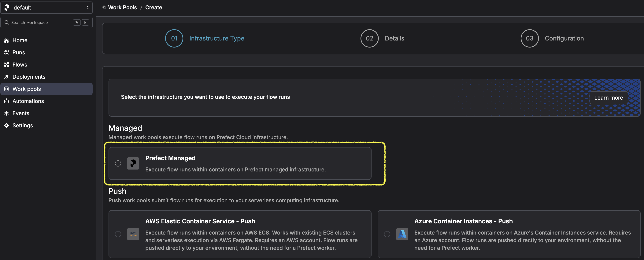
Task: Click the Learn more button
Action: tap(609, 98)
